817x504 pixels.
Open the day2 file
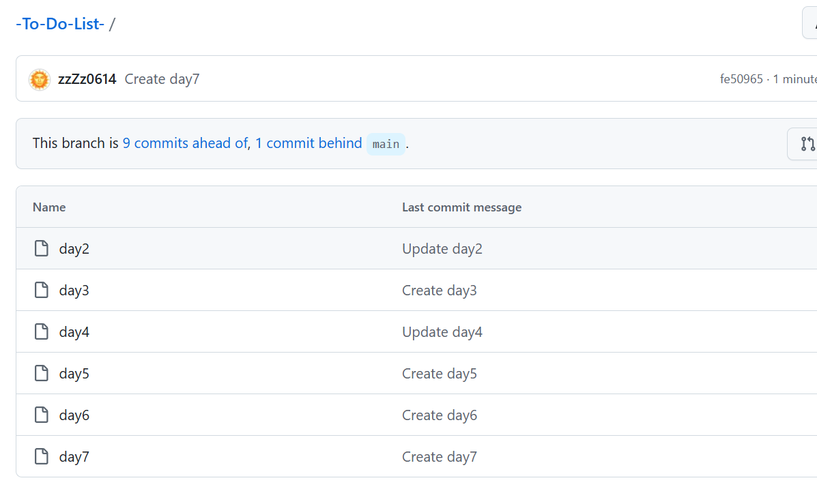74,248
